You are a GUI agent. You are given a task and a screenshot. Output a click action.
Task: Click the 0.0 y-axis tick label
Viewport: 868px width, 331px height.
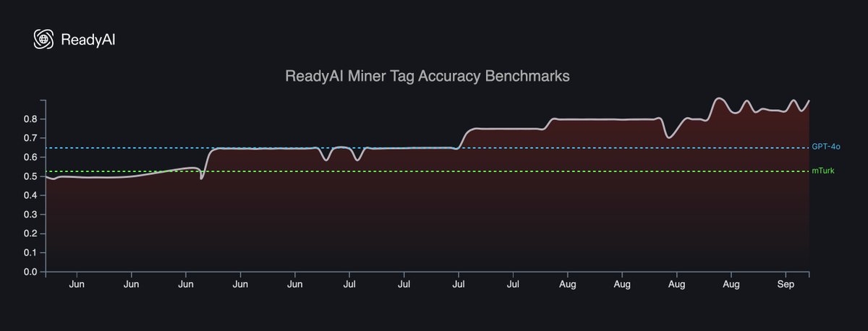coord(31,272)
